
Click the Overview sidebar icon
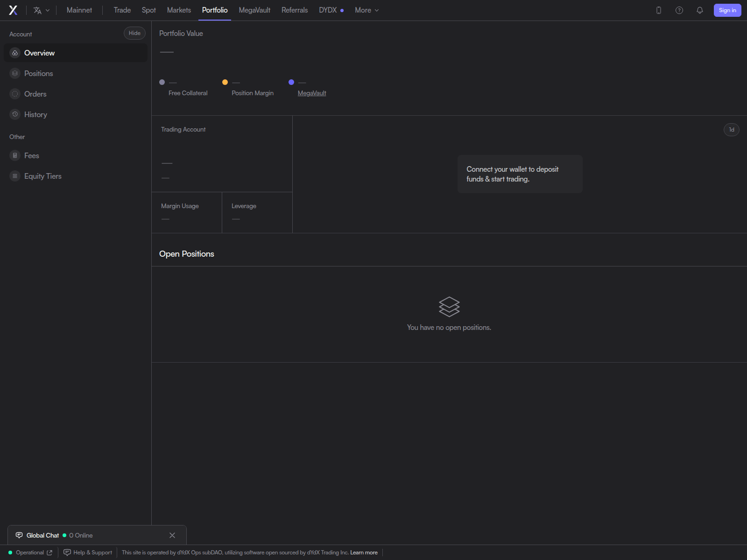click(15, 53)
